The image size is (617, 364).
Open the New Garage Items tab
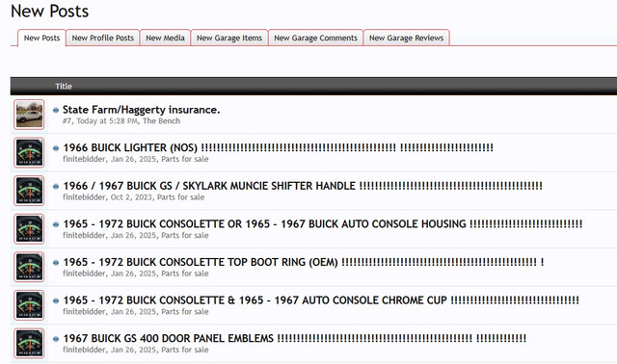coord(229,38)
